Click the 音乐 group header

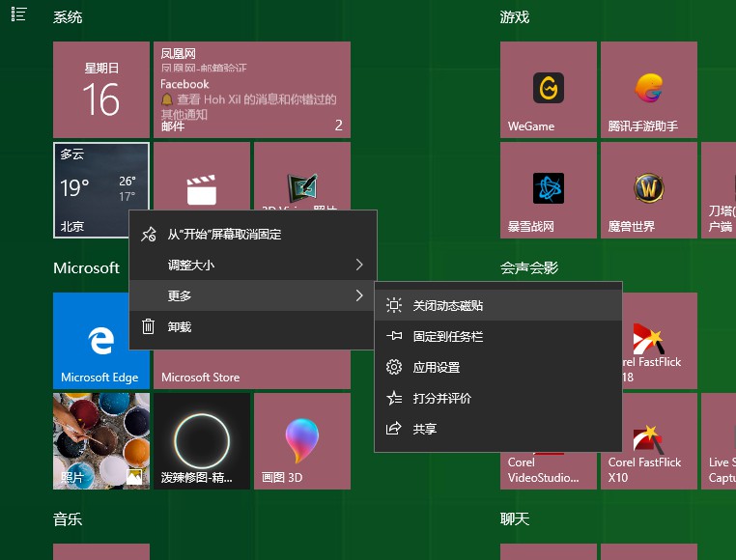[x=68, y=519]
